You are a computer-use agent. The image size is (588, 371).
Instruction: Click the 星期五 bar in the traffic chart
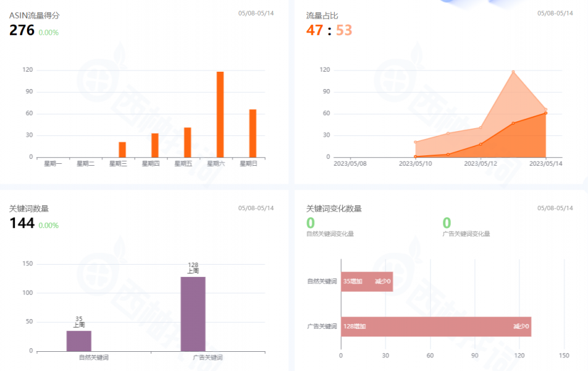pyautogui.click(x=188, y=142)
